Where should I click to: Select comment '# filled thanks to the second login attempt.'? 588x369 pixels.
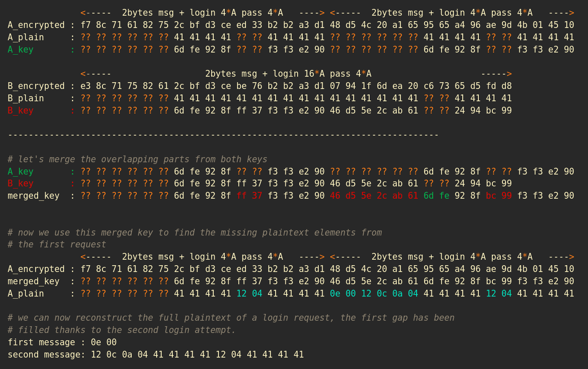pos(122,330)
